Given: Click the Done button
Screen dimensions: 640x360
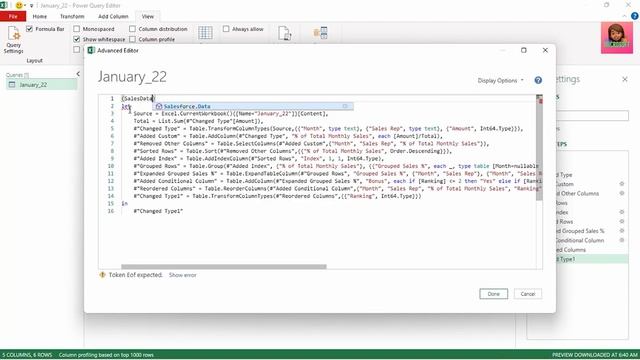Looking at the screenshot, I should click(x=493, y=294).
